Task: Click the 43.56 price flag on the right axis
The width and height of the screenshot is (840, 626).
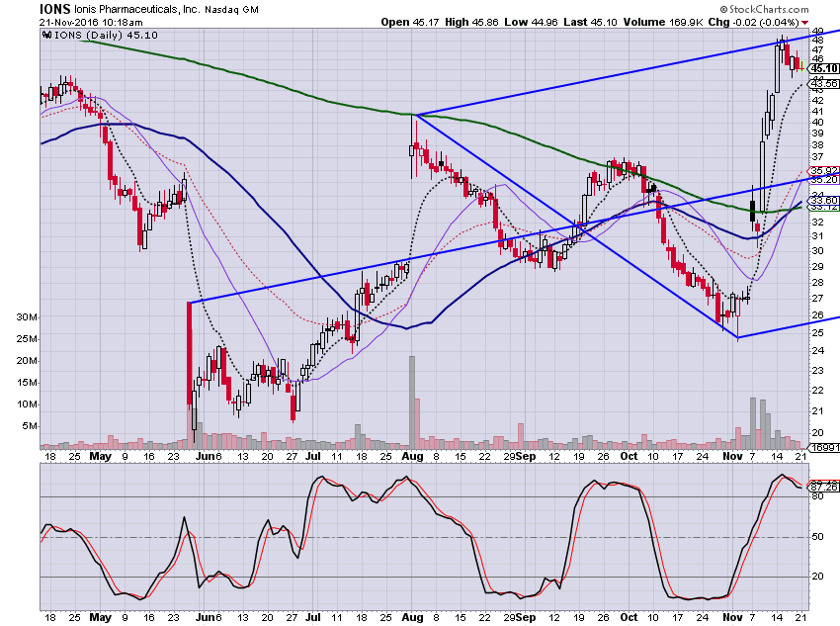Action: pos(823,83)
